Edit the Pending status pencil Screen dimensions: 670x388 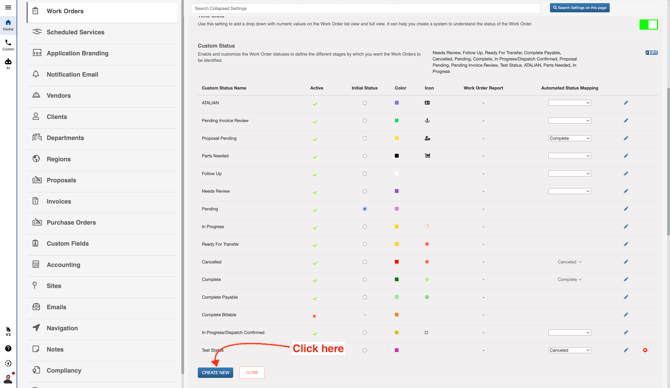[x=626, y=209]
